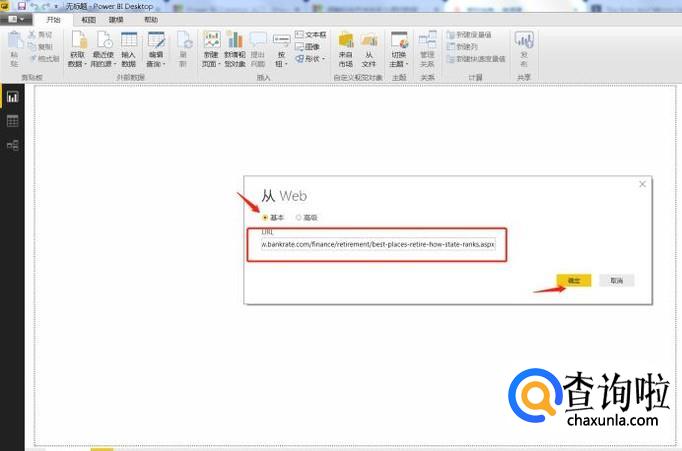The image size is (682, 451).
Task: Close the From Web dialog
Action: tap(642, 184)
